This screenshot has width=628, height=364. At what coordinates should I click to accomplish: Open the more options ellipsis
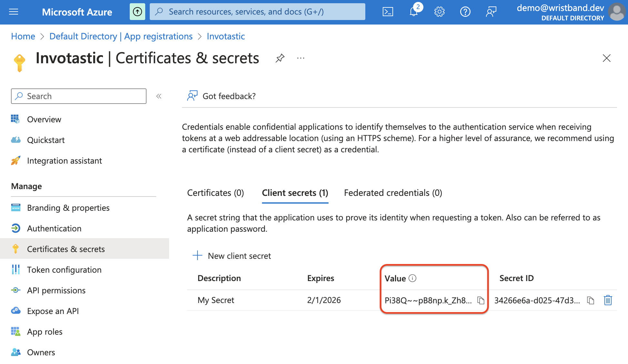[x=301, y=58]
